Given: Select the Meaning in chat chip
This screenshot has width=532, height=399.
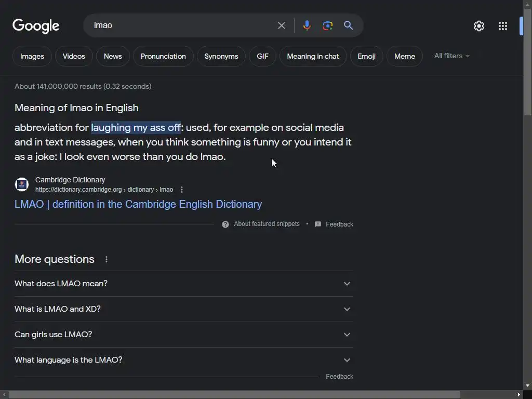Looking at the screenshot, I should coord(313,56).
